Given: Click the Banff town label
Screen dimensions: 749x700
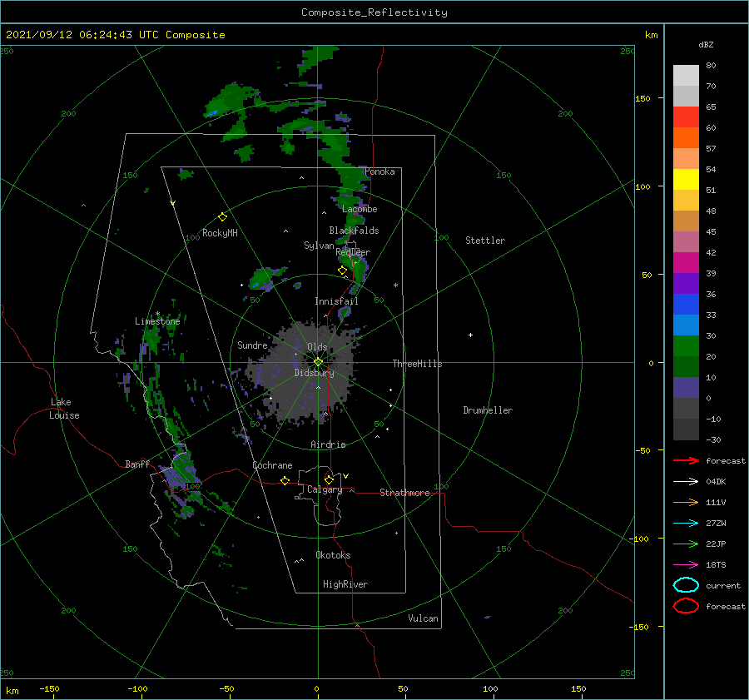Looking at the screenshot, I should coord(137,464).
